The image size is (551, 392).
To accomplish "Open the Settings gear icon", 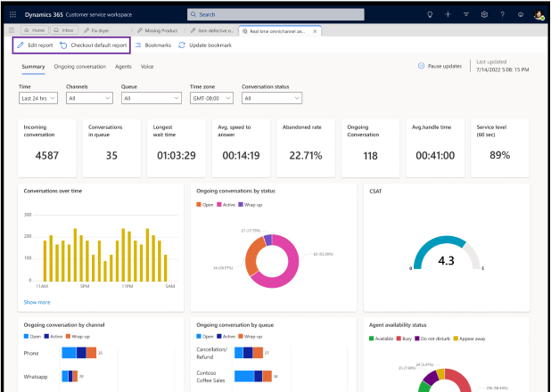I will [x=485, y=14].
